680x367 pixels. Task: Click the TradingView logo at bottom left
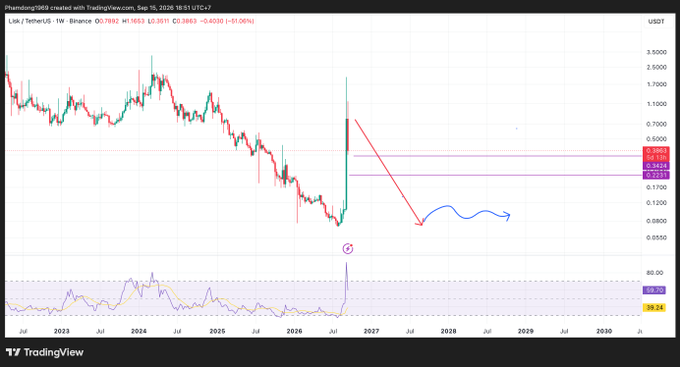(45, 352)
